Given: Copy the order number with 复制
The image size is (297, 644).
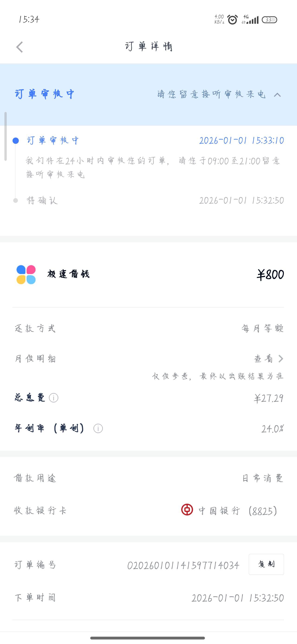Looking at the screenshot, I should point(266,564).
